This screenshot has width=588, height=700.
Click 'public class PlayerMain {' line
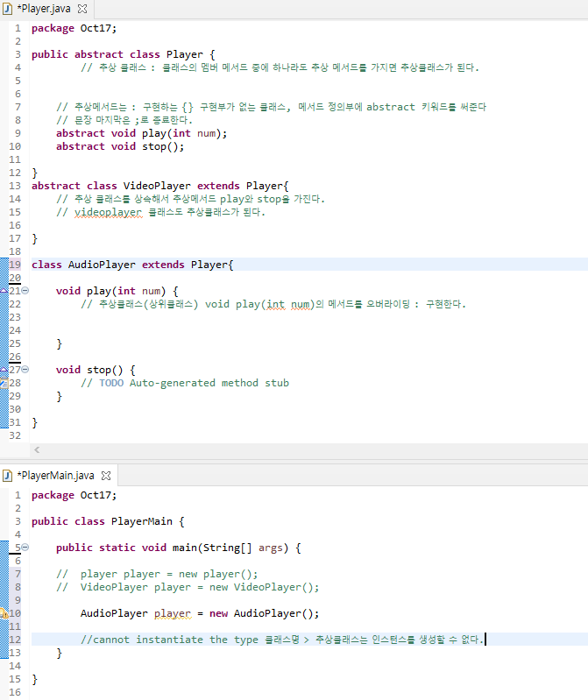coord(108,521)
